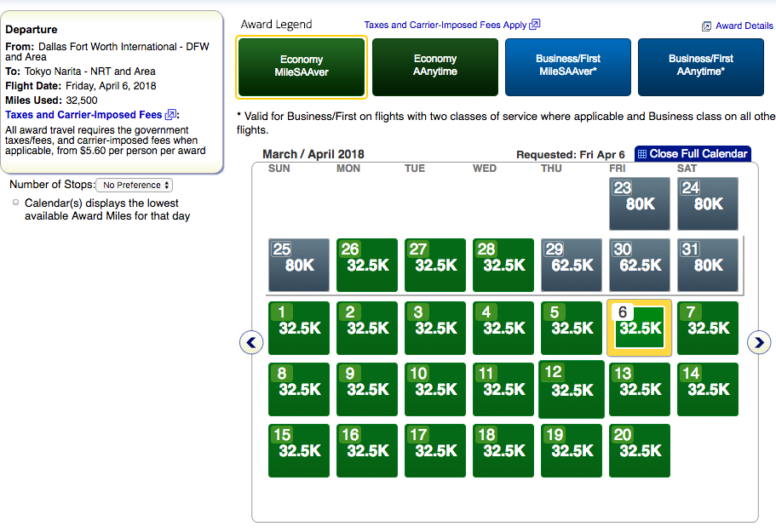Image resolution: width=776 pixels, height=532 pixels.
Task: Click popup icon next to Taxes and Carrier-Imposed Fees heading
Action: 171,115
